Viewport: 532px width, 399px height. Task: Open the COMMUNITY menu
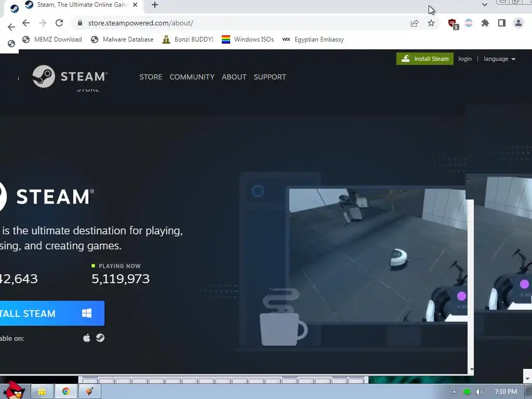192,77
